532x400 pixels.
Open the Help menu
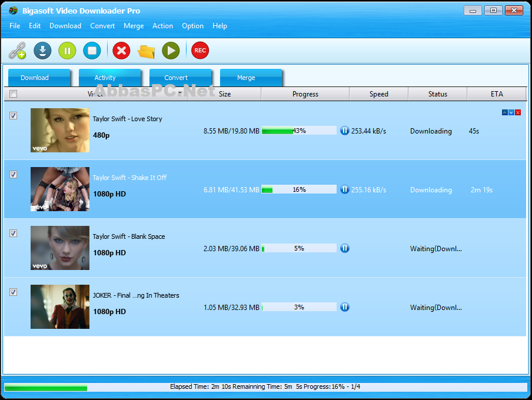[x=220, y=26]
